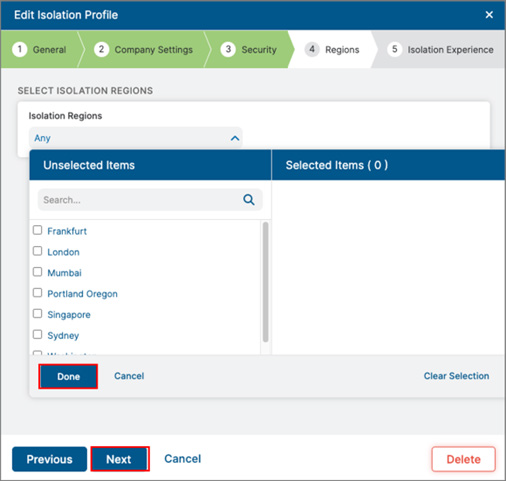The height and width of the screenshot is (481, 506).
Task: Switch to the Isolation Experience step
Action: (x=450, y=50)
